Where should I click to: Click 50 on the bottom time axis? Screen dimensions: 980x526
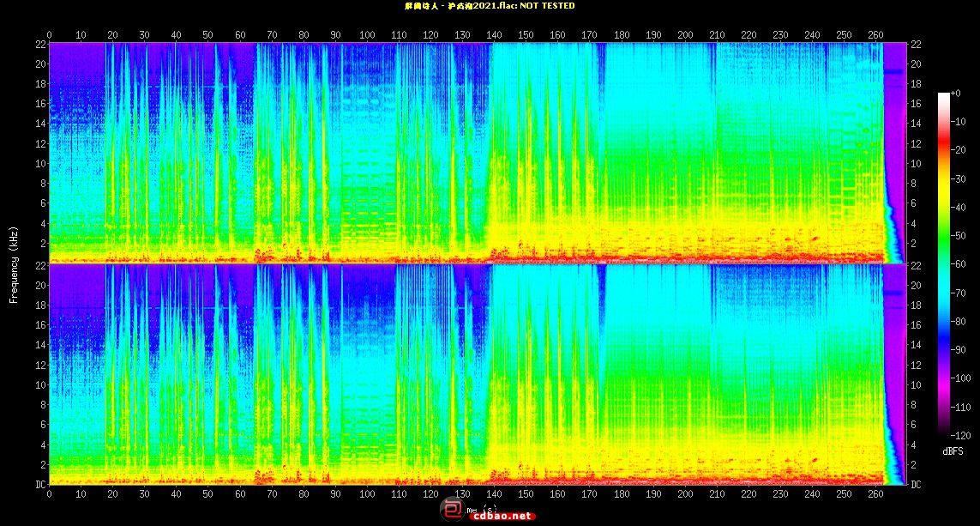(x=208, y=494)
